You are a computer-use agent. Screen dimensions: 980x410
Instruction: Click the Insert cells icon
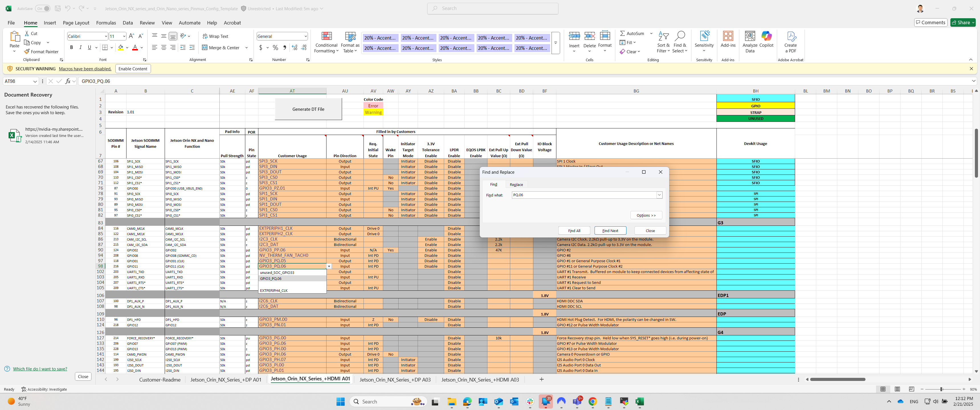click(x=574, y=36)
